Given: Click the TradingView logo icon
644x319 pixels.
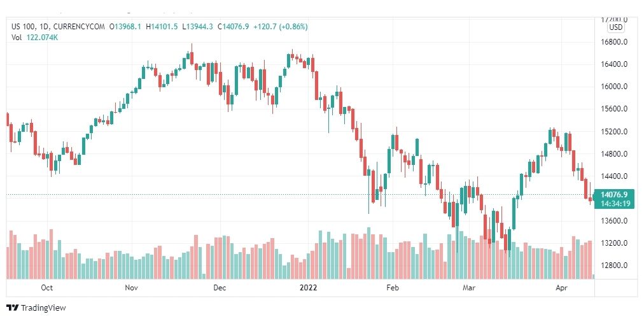Looking at the screenshot, I should [x=12, y=308].
